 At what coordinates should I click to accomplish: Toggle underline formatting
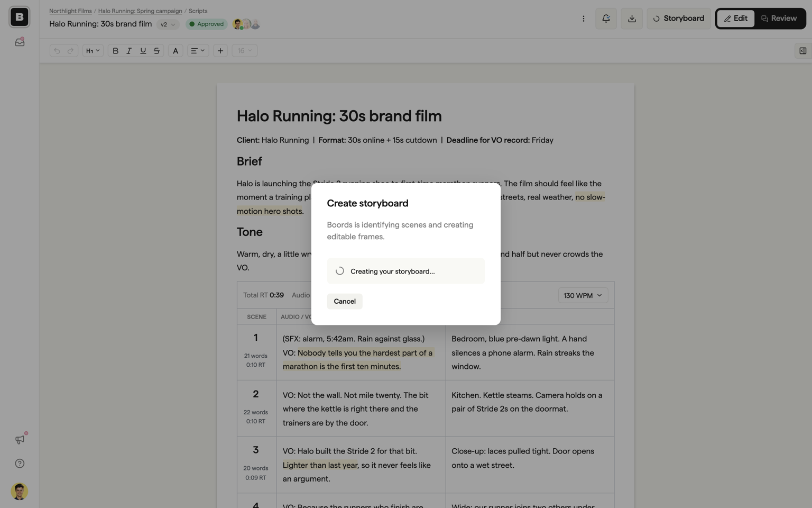(x=143, y=51)
